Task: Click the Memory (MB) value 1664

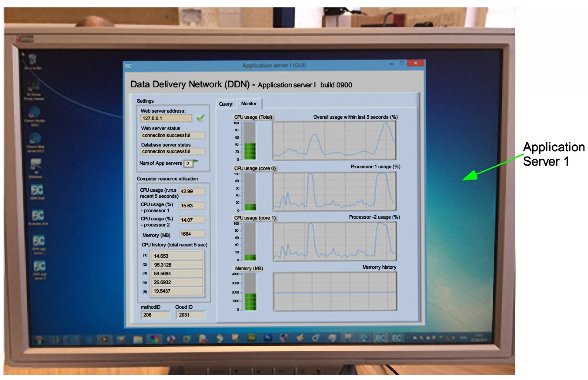Action: pyautogui.click(x=192, y=234)
